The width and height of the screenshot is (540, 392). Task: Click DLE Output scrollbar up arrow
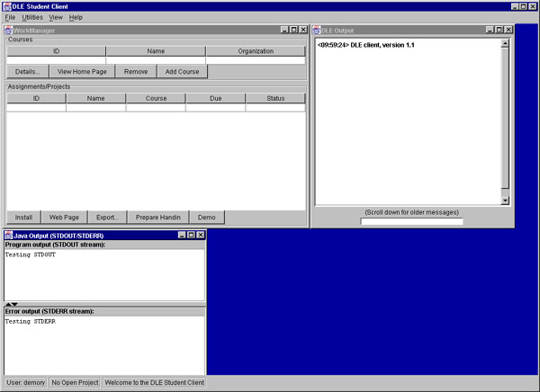click(505, 44)
